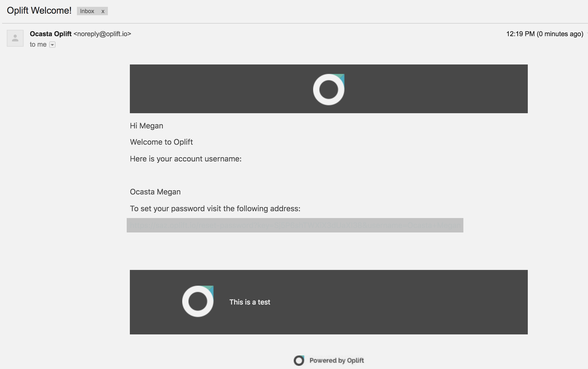Click the 'Oplift Welcome!' subject line
The image size is (588, 369).
point(39,10)
